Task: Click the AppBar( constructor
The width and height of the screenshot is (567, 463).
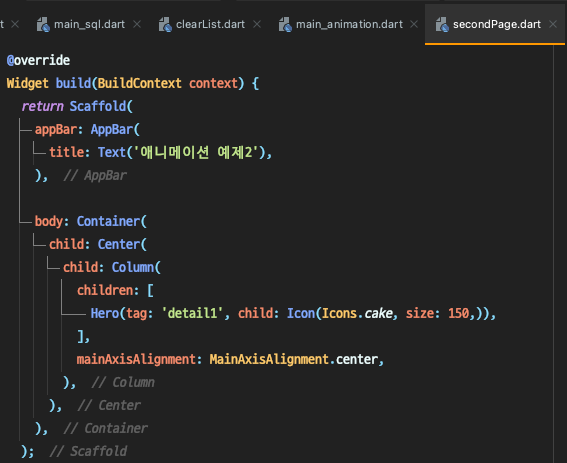Action: click(115, 129)
